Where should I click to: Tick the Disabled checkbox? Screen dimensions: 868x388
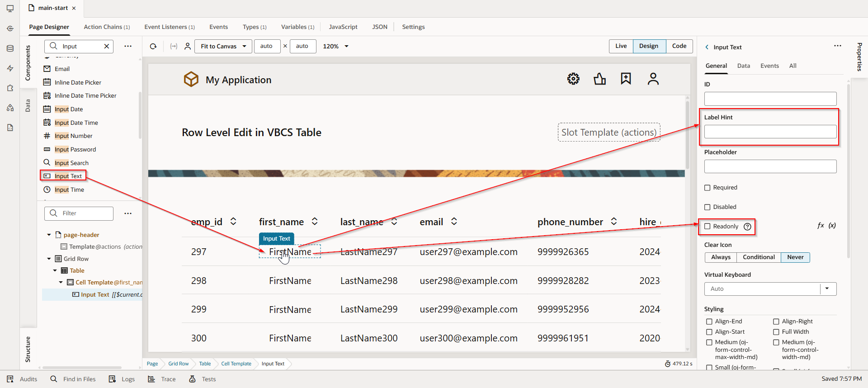[x=708, y=207]
